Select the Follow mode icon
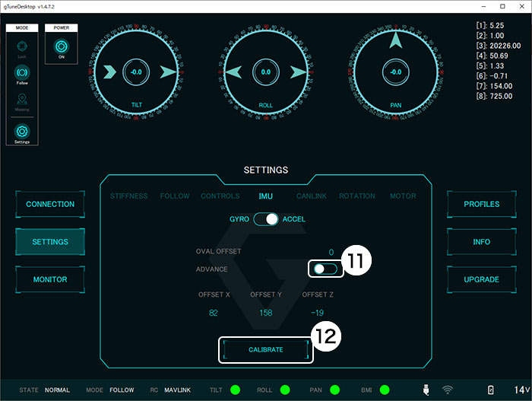This screenshot has height=401, width=532. tap(22, 73)
